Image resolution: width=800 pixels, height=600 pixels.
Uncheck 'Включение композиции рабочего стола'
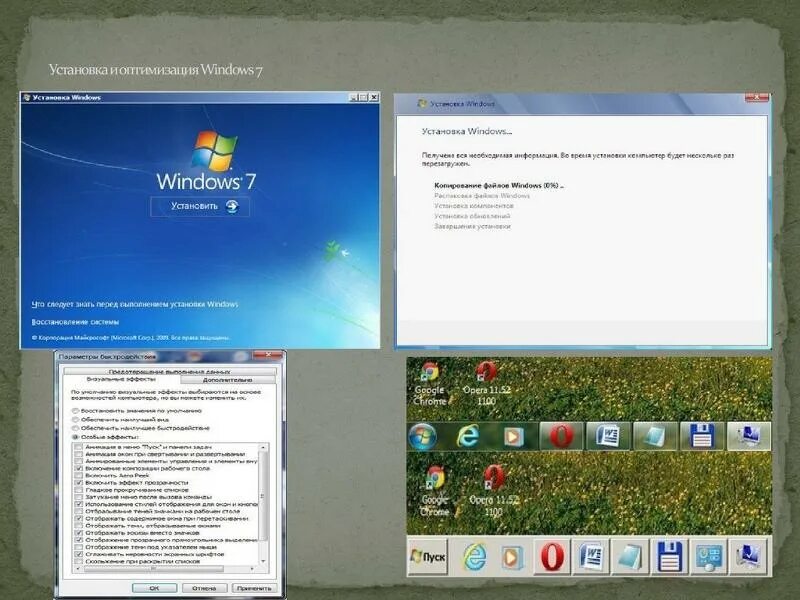79,468
